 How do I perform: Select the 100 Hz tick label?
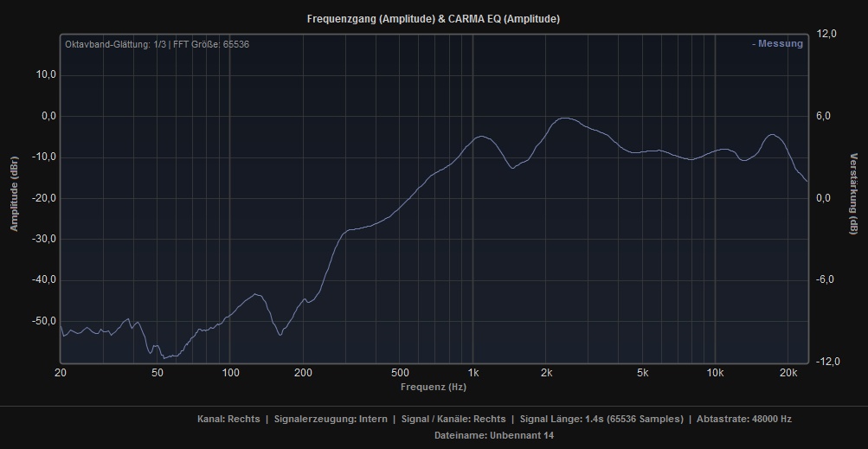coord(230,373)
